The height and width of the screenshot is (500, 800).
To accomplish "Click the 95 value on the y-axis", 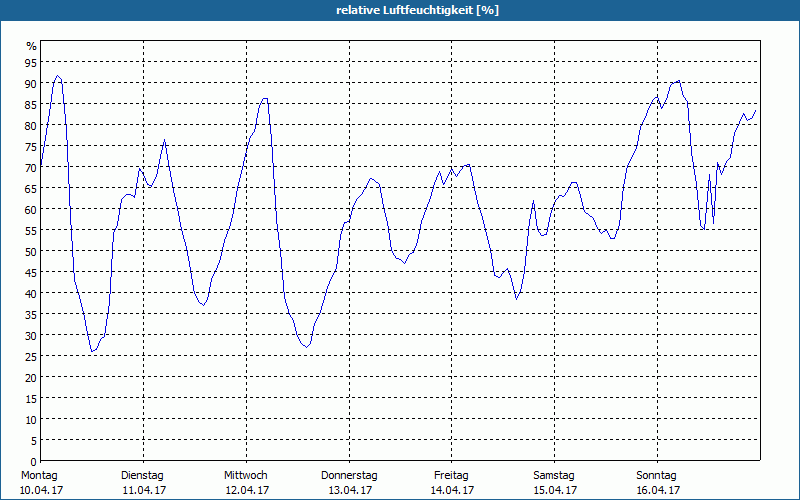I will point(31,62).
